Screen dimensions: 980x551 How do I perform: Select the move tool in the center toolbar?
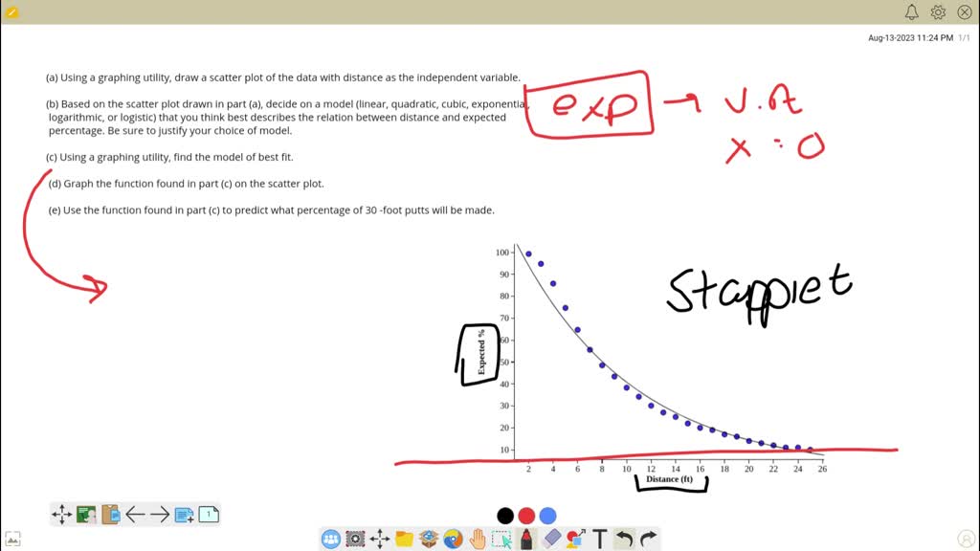pyautogui.click(x=379, y=539)
